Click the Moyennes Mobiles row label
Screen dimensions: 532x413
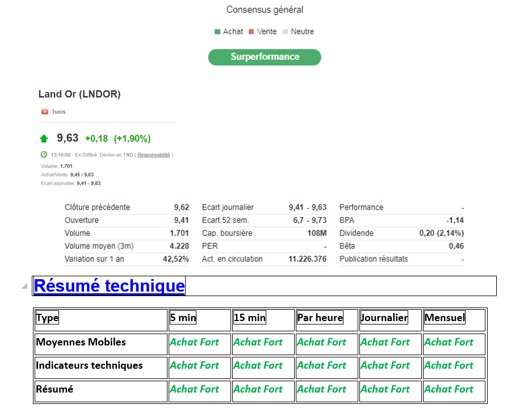81,342
